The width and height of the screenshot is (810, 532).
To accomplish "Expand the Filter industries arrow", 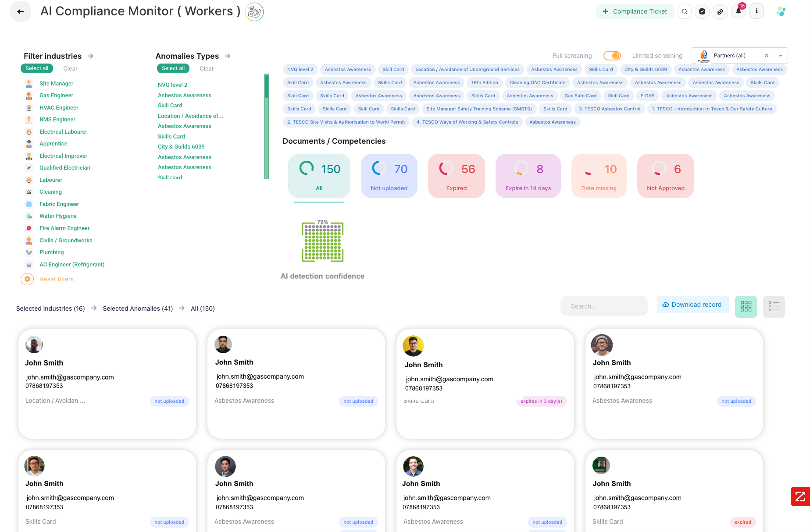I will [x=91, y=56].
